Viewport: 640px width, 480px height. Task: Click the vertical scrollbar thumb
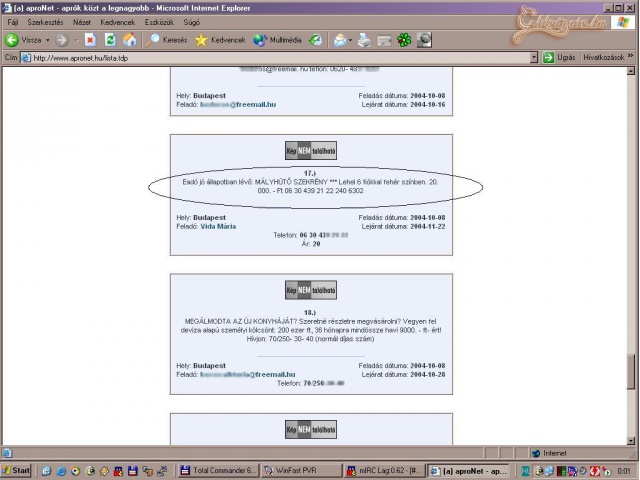632,371
